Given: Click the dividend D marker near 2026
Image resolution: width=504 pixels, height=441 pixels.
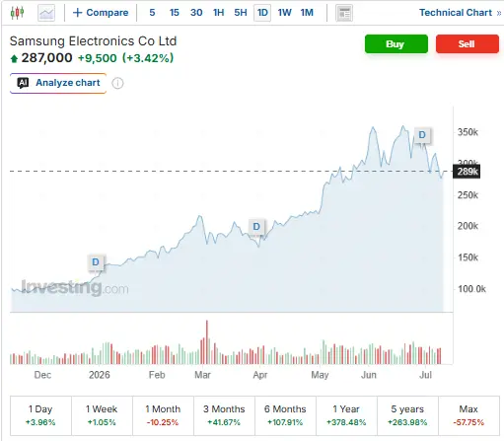Looking at the screenshot, I should tap(96, 262).
